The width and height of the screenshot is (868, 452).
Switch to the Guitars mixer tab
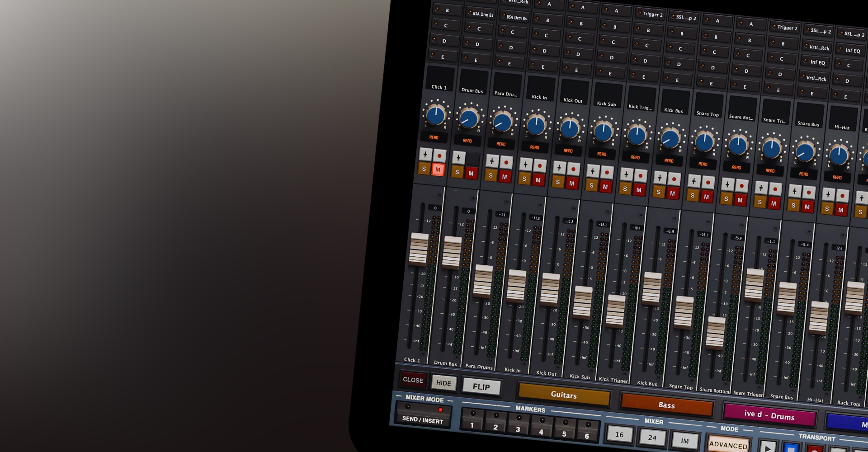[x=564, y=395]
